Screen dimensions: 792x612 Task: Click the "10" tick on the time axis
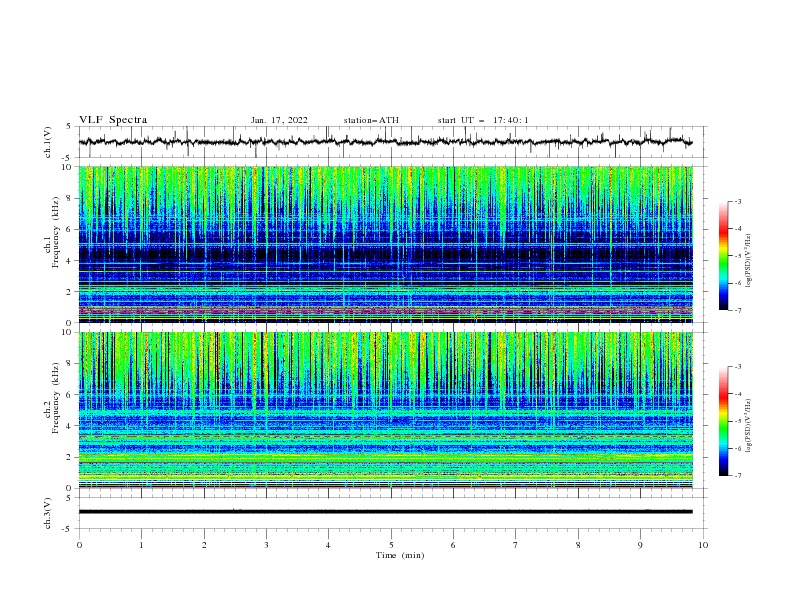(x=703, y=545)
